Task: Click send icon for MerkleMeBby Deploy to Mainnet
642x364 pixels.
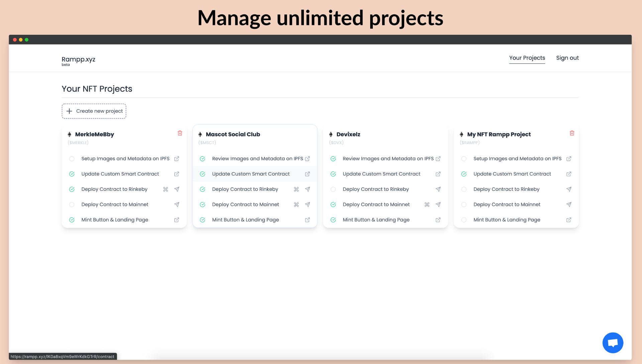Action: coord(177,205)
